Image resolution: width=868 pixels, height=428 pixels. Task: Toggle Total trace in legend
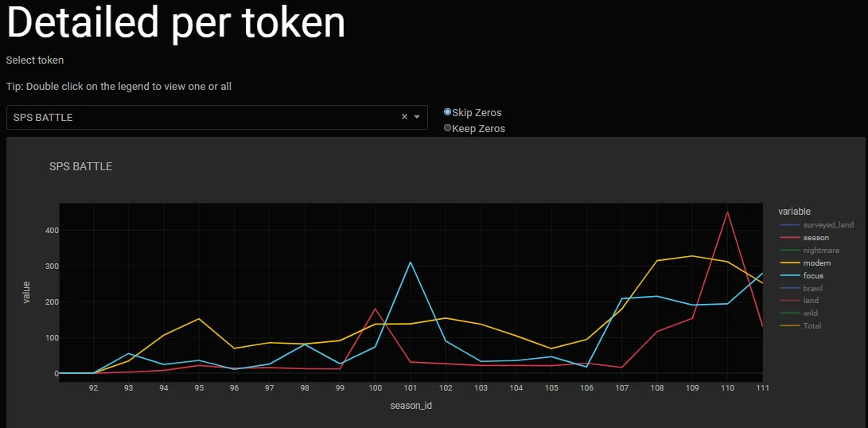800,325
